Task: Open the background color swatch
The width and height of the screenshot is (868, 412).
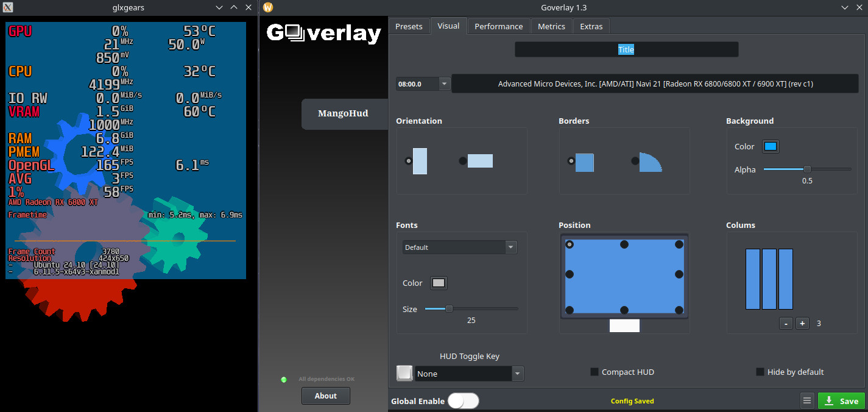Action: click(x=771, y=147)
